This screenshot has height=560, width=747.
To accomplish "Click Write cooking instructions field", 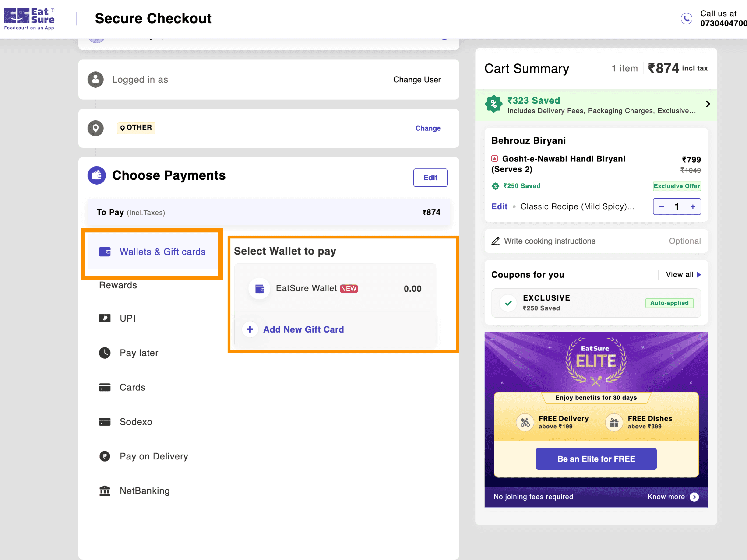I will (596, 241).
